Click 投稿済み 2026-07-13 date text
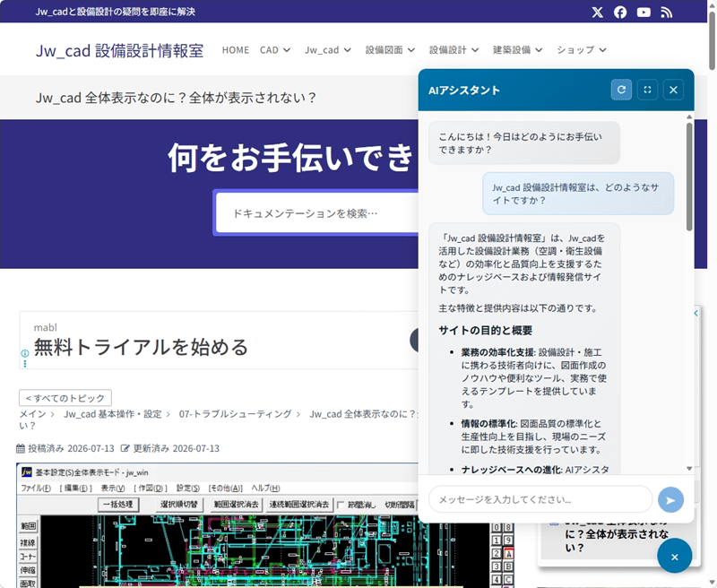Image resolution: width=717 pixels, height=588 pixels. point(71,448)
